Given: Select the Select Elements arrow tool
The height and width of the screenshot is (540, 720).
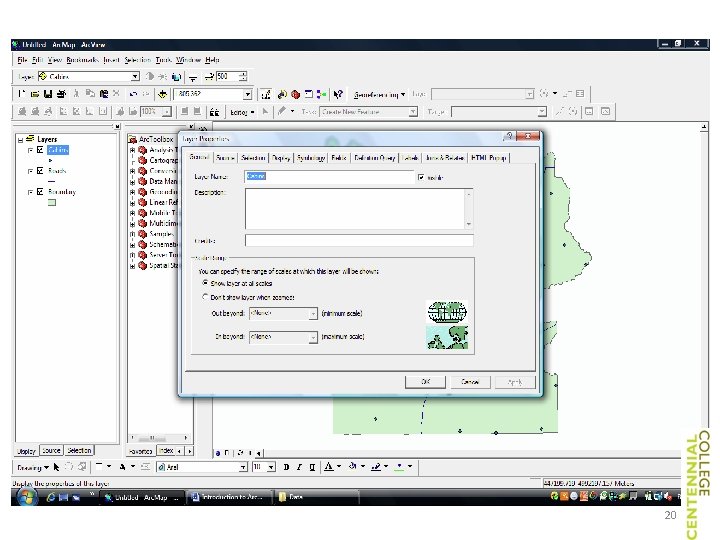Looking at the screenshot, I should (56, 467).
